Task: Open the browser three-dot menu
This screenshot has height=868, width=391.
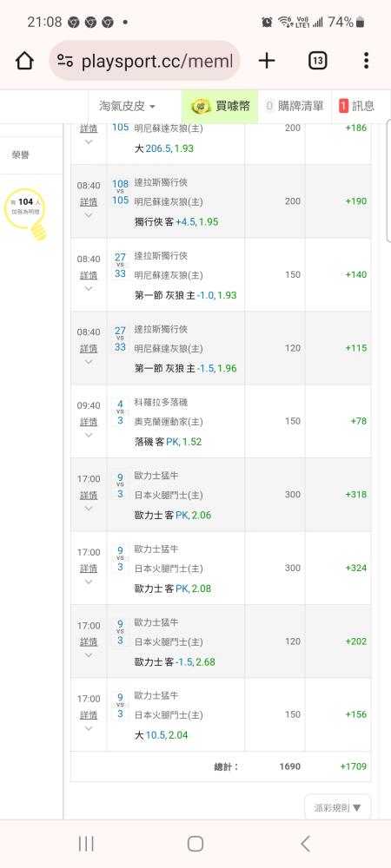Action: 366,61
